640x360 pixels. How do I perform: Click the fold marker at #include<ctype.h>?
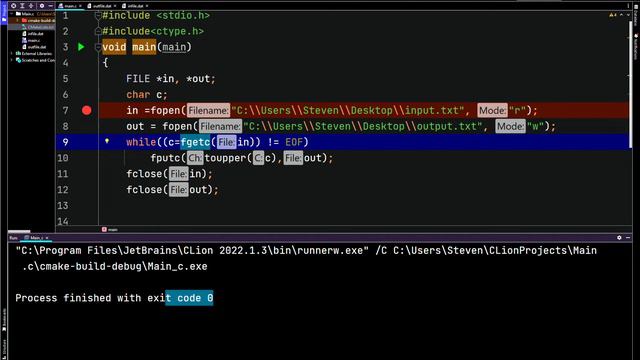point(98,31)
